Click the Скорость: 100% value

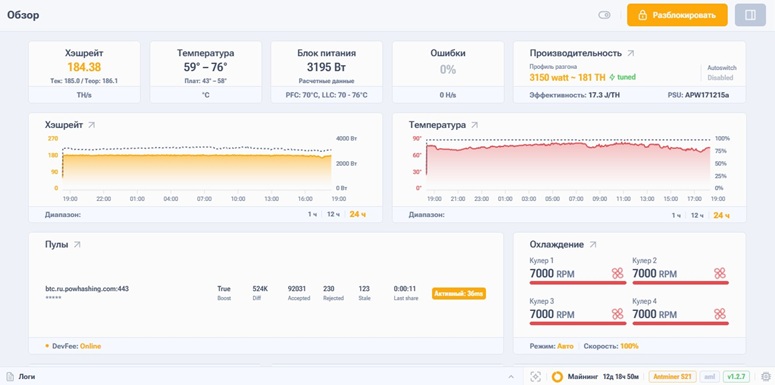click(x=611, y=346)
